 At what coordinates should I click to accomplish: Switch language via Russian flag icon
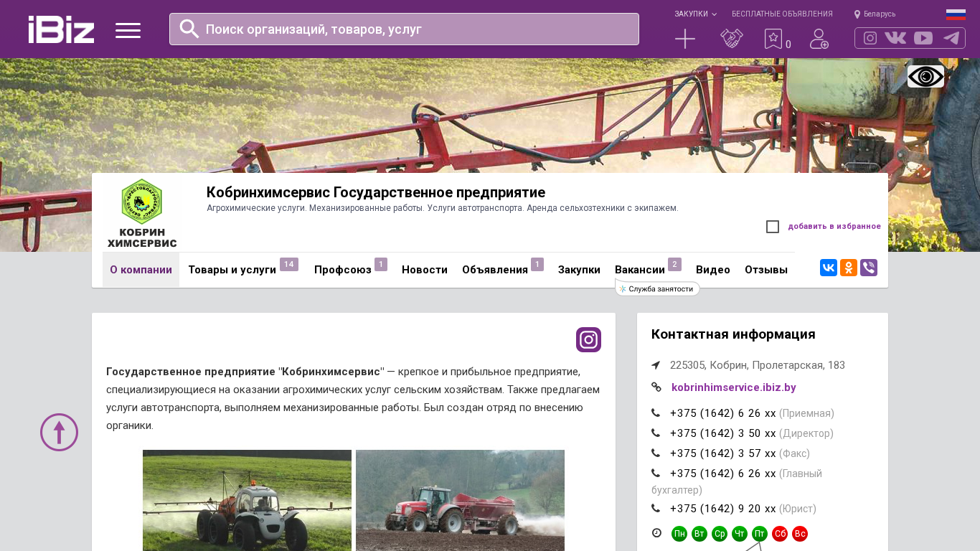point(956,14)
